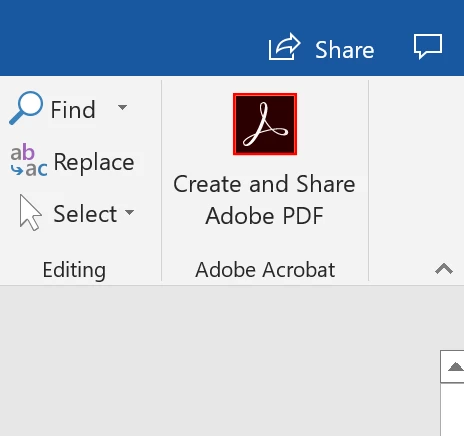Click the Replace ab-ac icon
464x436 pixels.
(29, 160)
